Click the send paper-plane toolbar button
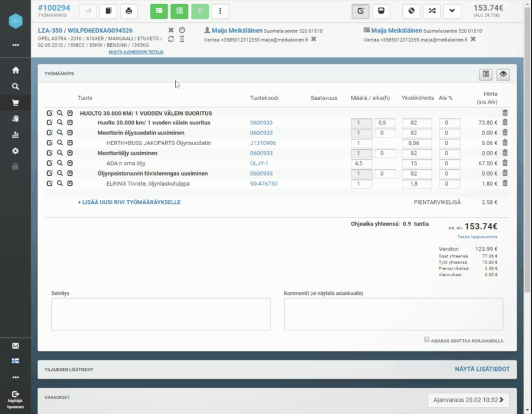The width and height of the screenshot is (532, 414). pos(88,11)
